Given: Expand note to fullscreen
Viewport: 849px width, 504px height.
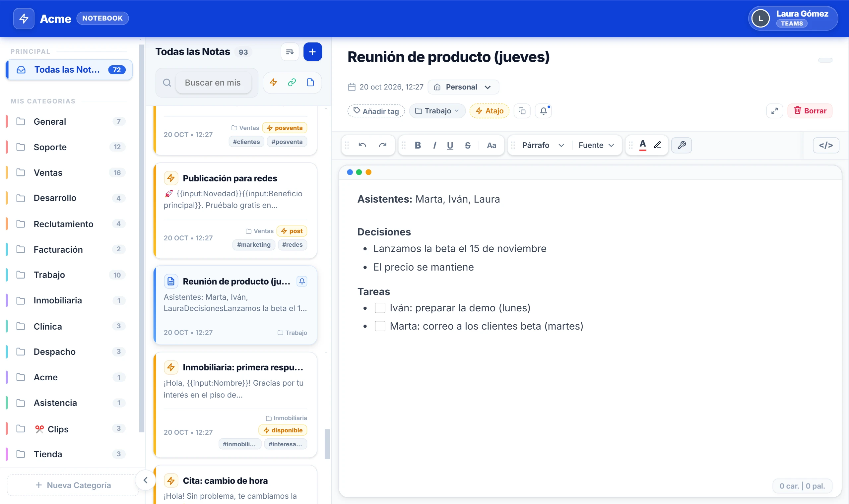Looking at the screenshot, I should (774, 111).
